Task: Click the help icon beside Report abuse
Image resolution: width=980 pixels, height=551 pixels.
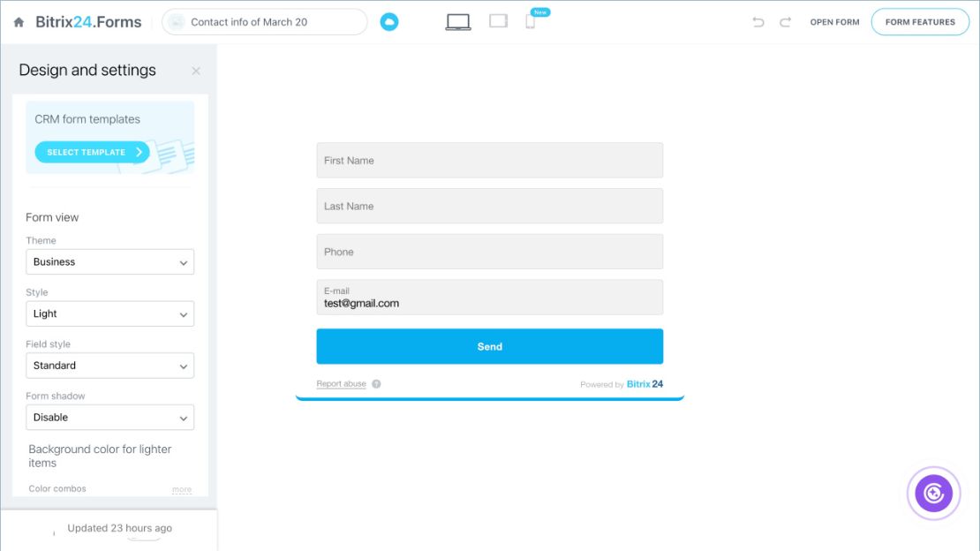Action: point(376,384)
